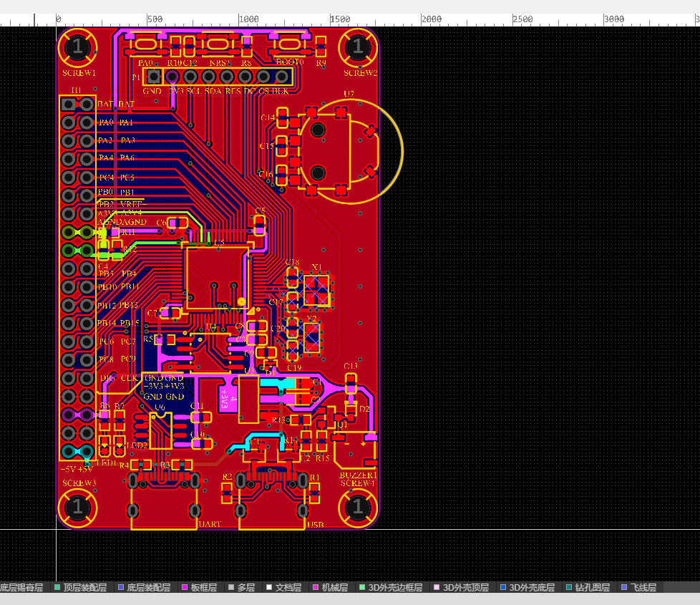Click the blue swatch of 飞线层
Image resolution: width=700 pixels, height=605 pixels.
[624, 588]
